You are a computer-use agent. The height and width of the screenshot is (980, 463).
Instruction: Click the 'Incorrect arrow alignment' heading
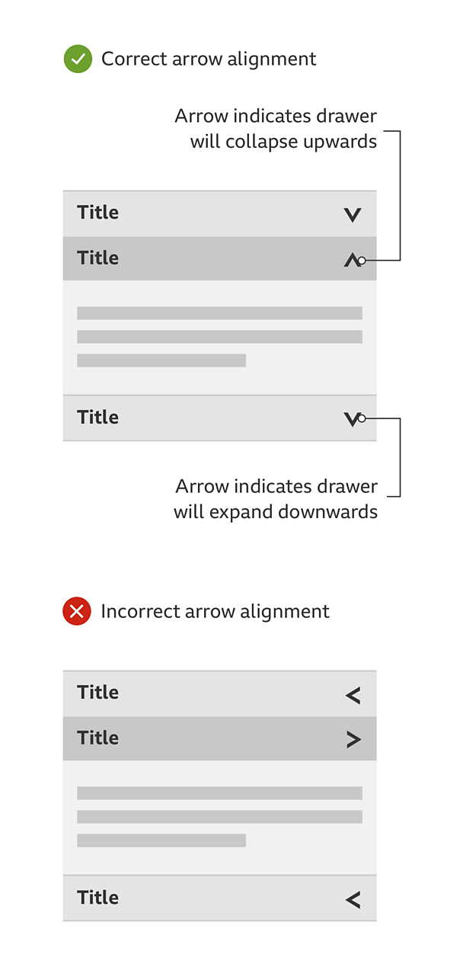pos(215,612)
